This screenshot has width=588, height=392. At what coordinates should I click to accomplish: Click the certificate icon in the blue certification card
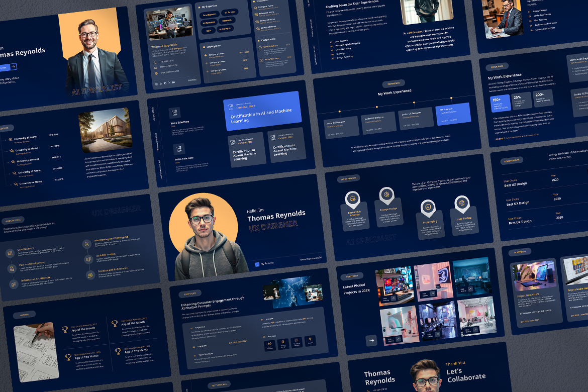231,107
